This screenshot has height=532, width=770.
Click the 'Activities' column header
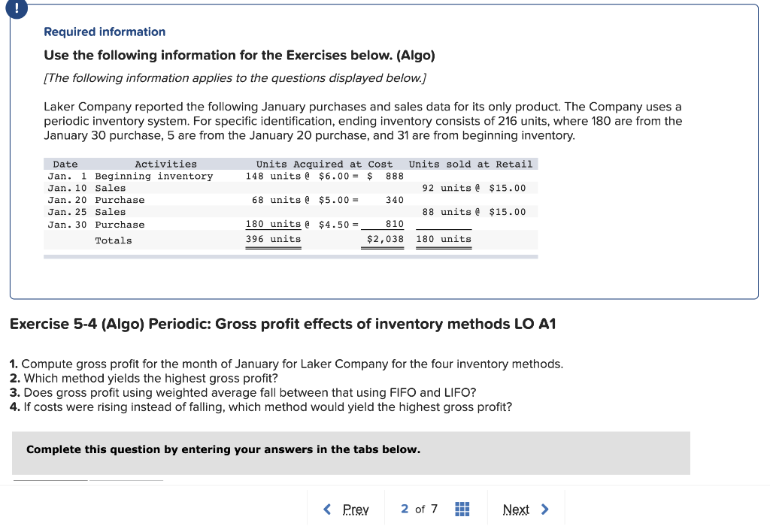click(165, 164)
